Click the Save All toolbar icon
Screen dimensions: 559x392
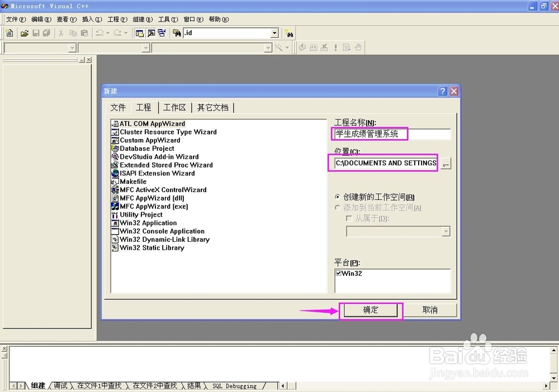46,33
